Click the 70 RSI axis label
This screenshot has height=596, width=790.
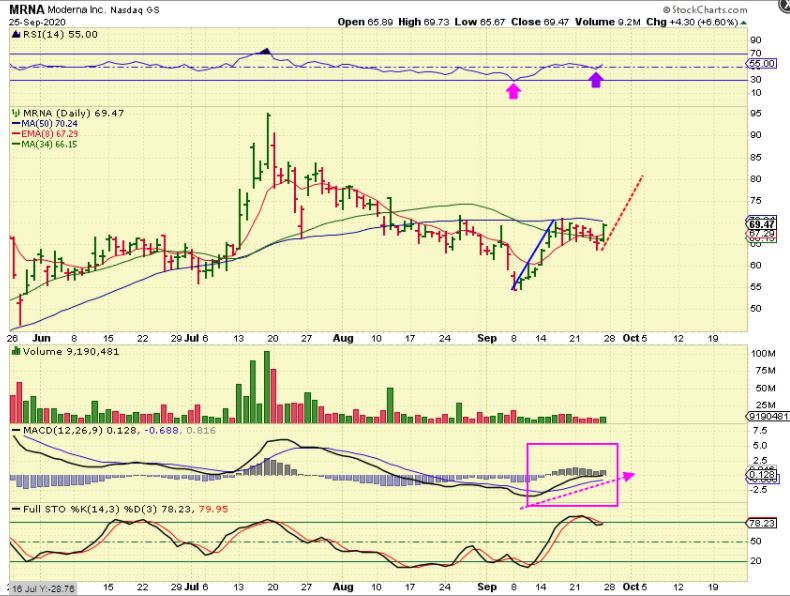(x=756, y=53)
